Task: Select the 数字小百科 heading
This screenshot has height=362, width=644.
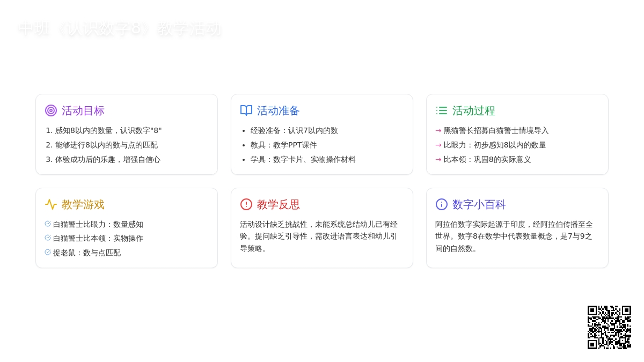Action: [x=479, y=204]
